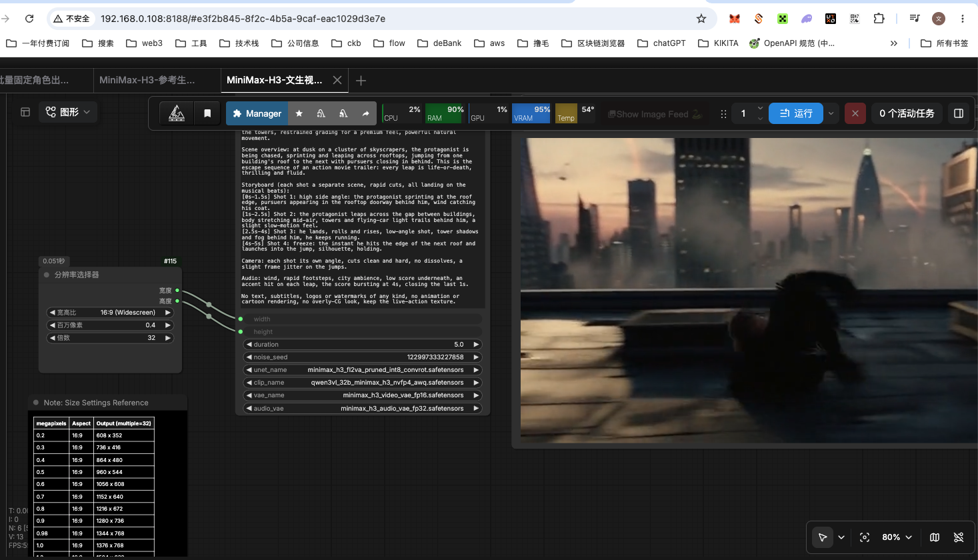978x560 pixels.
Task: Change the 宽高比 16:9 (Widescreen) selector
Action: pos(110,313)
